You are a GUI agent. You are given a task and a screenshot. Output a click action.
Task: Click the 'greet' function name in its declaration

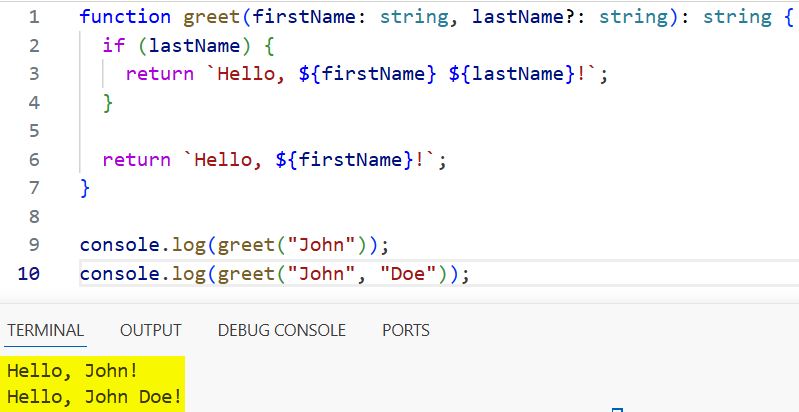(212, 17)
